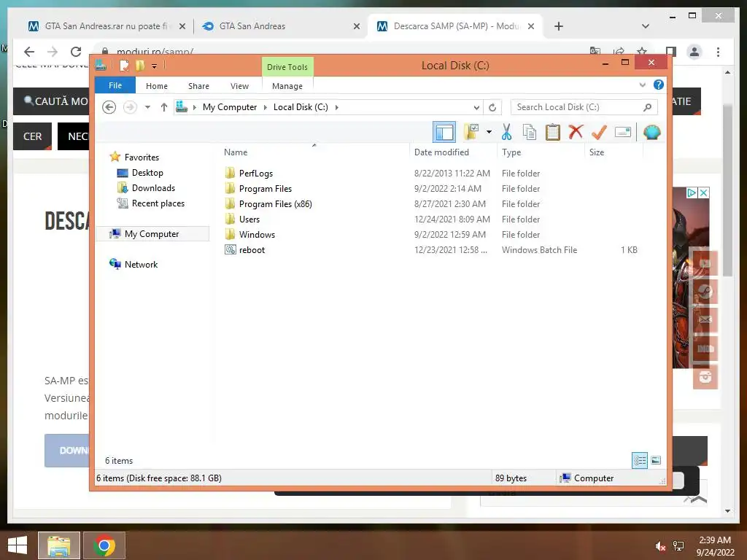Select the Program Files folder
747x560 pixels.
point(266,189)
